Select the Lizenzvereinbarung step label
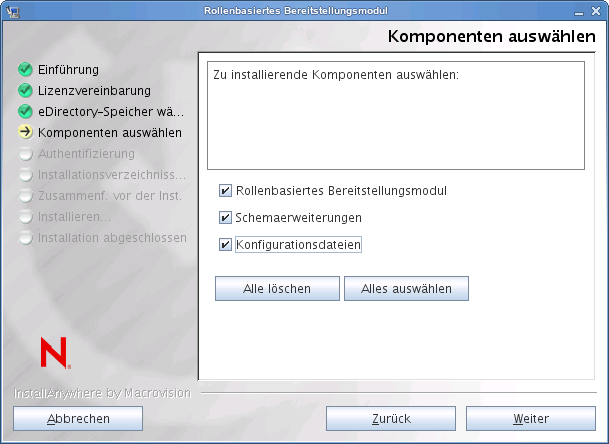609x444 pixels. tap(94, 91)
